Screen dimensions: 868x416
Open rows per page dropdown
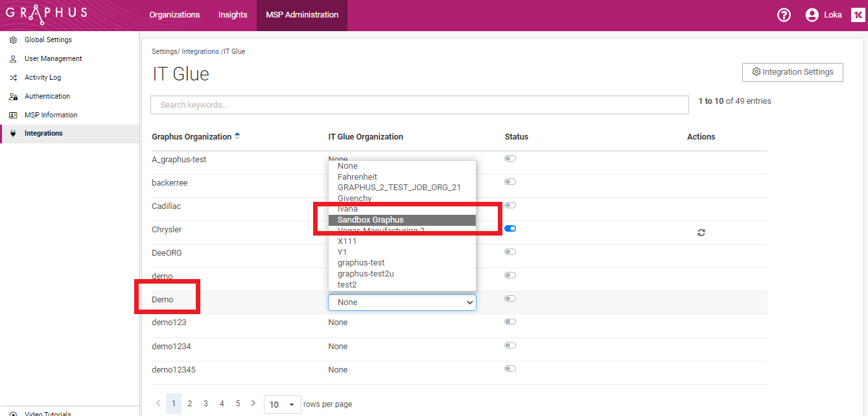[283, 404]
